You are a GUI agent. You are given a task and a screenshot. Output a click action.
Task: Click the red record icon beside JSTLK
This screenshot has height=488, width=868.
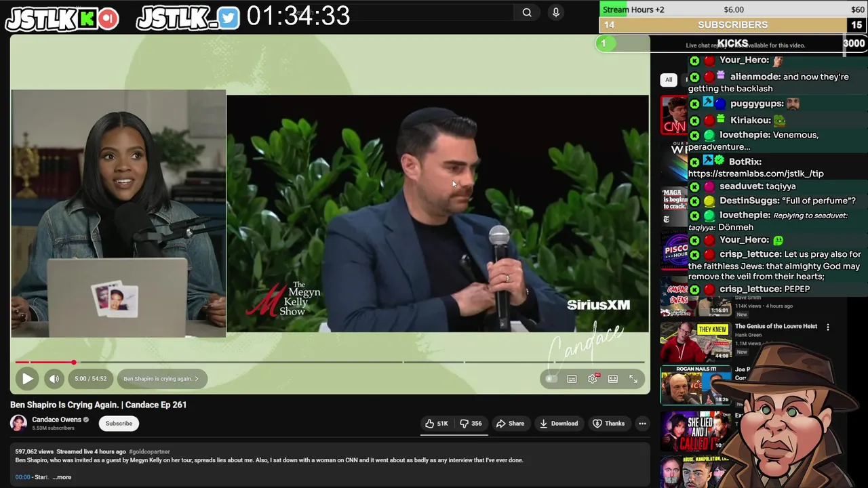click(107, 19)
